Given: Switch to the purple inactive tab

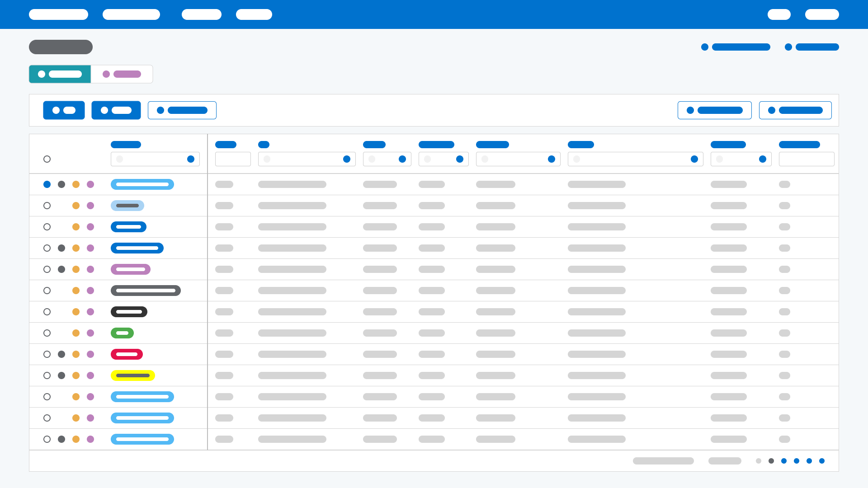Looking at the screenshot, I should pyautogui.click(x=122, y=74).
